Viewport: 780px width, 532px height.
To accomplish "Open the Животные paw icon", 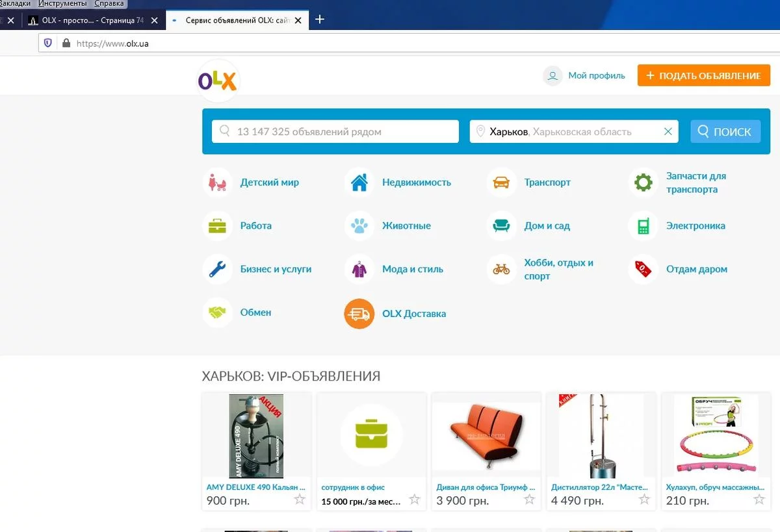I will 359,226.
